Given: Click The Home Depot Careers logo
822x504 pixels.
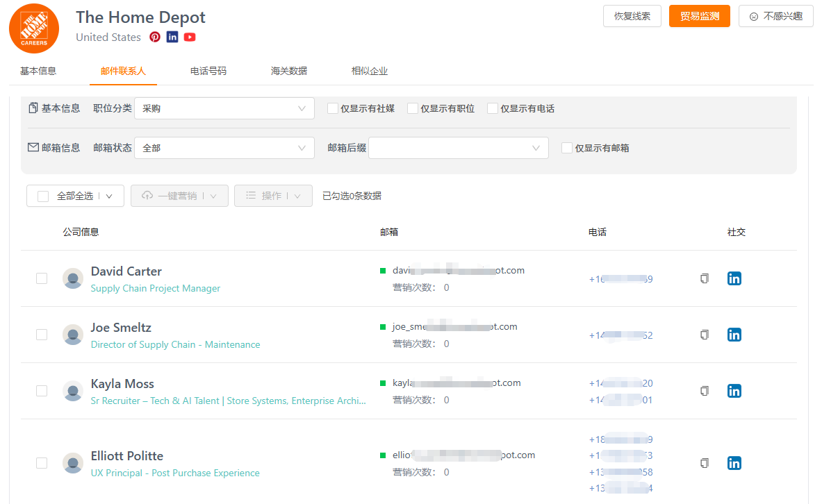Looking at the screenshot, I should [x=34, y=28].
